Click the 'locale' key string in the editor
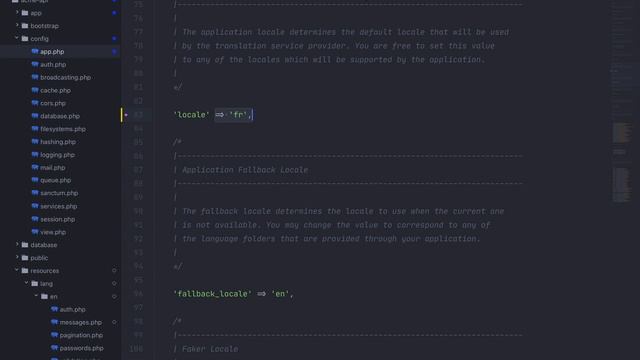The image size is (640, 360). click(x=191, y=115)
